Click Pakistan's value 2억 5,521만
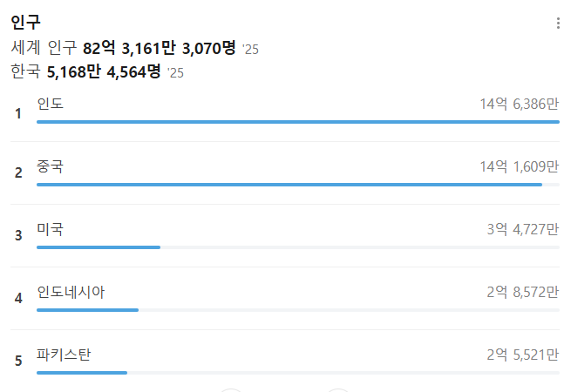The height and width of the screenshot is (392, 571). (522, 355)
